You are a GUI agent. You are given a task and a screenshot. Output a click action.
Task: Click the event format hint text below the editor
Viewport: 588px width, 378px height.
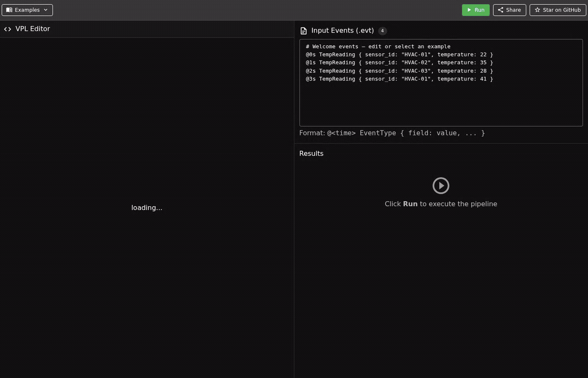coord(392,133)
